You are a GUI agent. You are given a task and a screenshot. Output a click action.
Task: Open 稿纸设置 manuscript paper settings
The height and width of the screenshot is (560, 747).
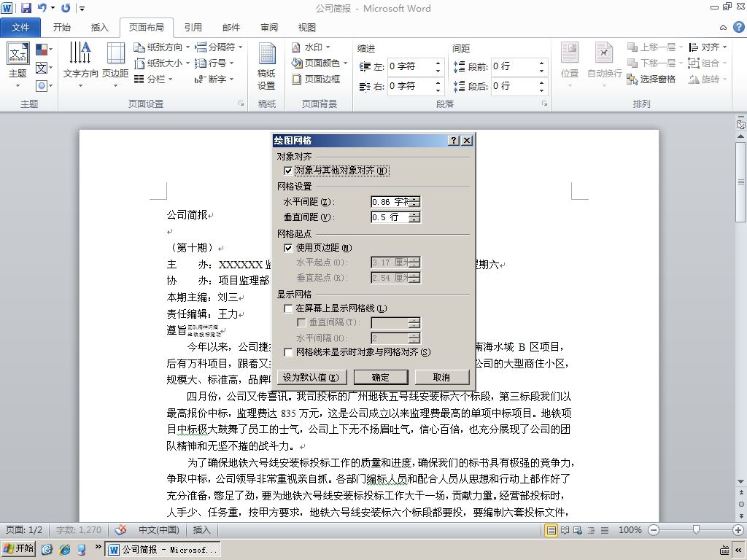(x=266, y=66)
